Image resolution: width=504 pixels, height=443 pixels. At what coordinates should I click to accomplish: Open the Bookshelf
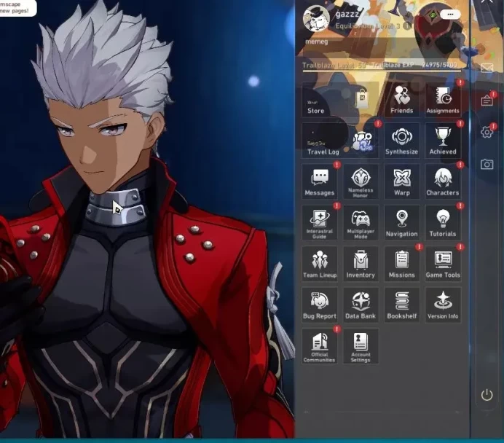coord(402,305)
